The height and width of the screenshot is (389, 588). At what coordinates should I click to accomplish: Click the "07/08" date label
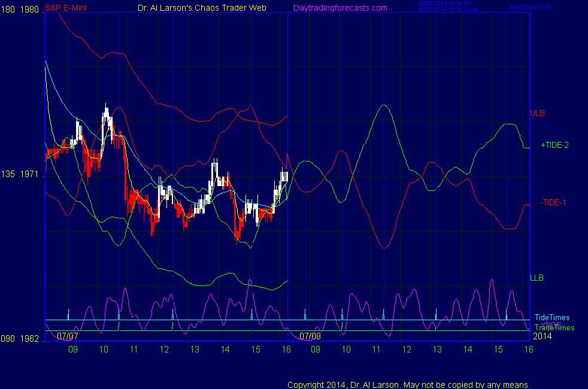click(x=310, y=336)
